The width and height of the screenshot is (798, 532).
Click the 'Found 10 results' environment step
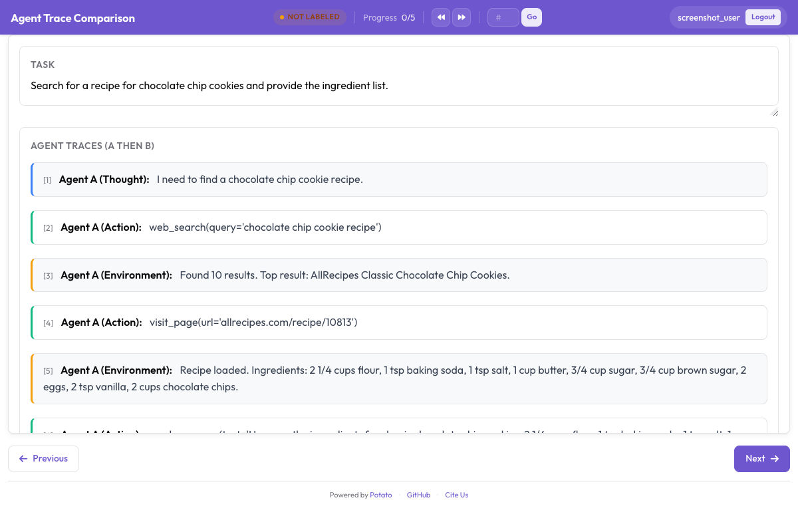[x=399, y=275]
